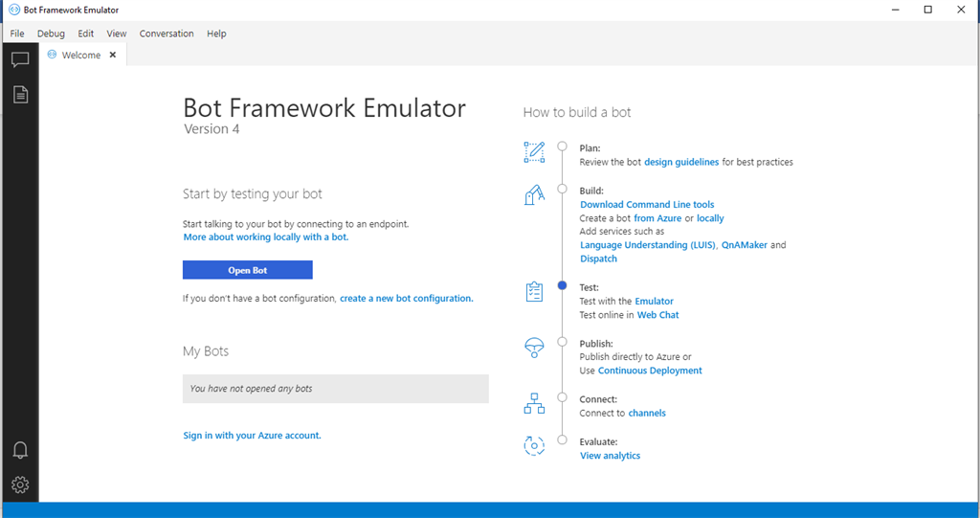Open notifications bell in sidebar
Screen dimensions: 980x518
(x=20, y=450)
